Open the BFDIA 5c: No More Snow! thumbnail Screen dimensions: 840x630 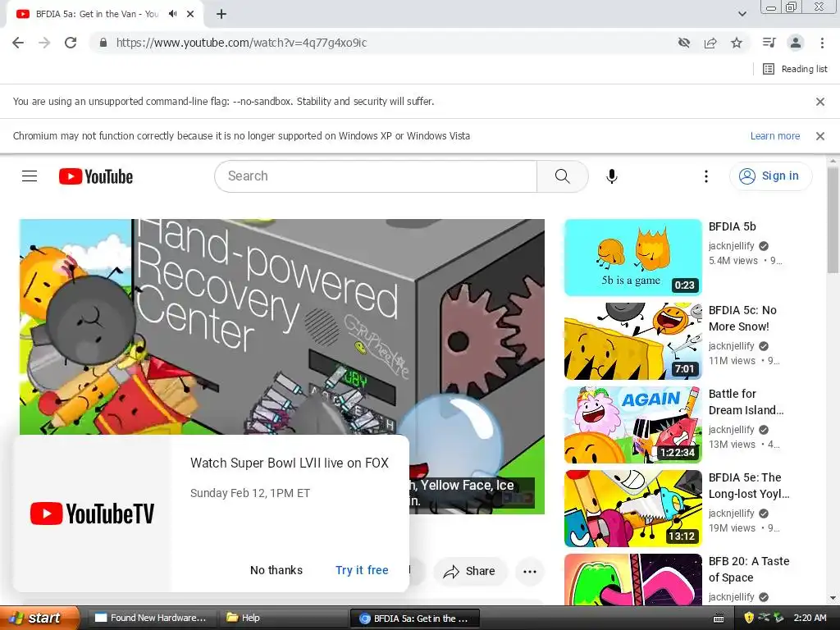(632, 341)
